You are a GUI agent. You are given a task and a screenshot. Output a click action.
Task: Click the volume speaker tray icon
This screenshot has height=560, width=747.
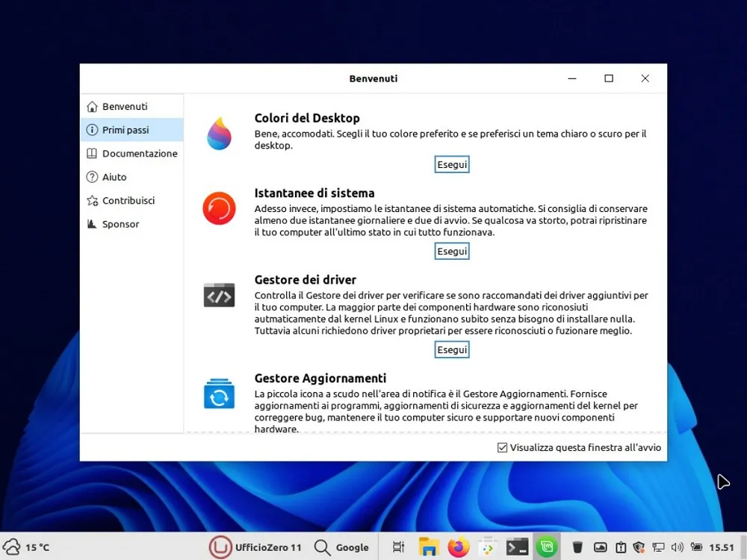pyautogui.click(x=677, y=547)
